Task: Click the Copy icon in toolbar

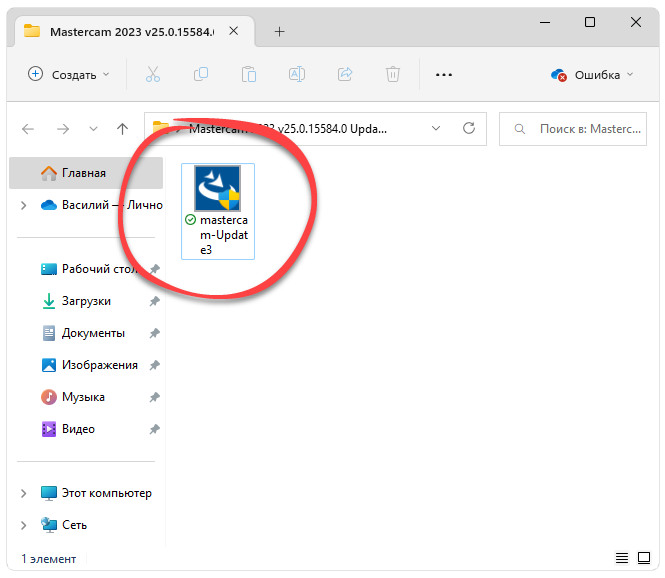Action: [201, 75]
